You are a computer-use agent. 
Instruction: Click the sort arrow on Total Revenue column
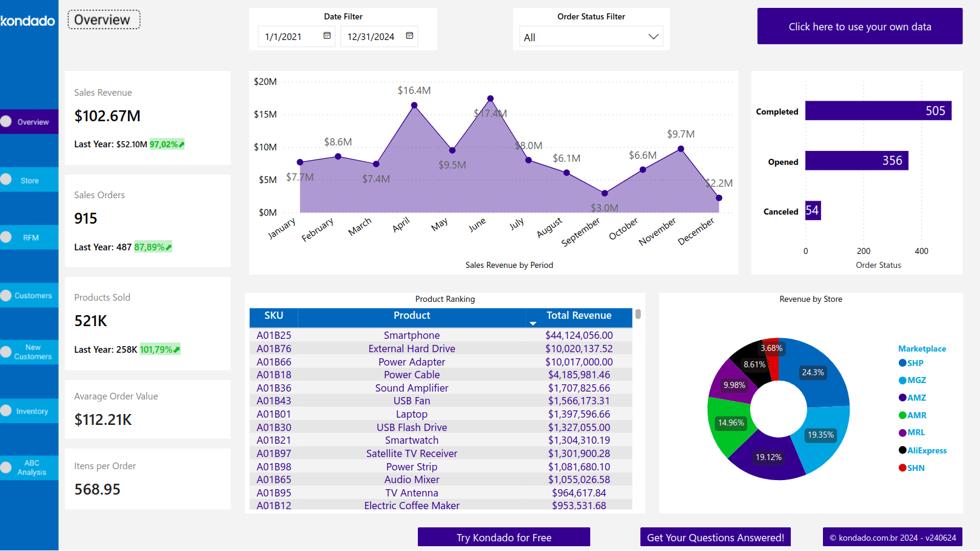533,324
